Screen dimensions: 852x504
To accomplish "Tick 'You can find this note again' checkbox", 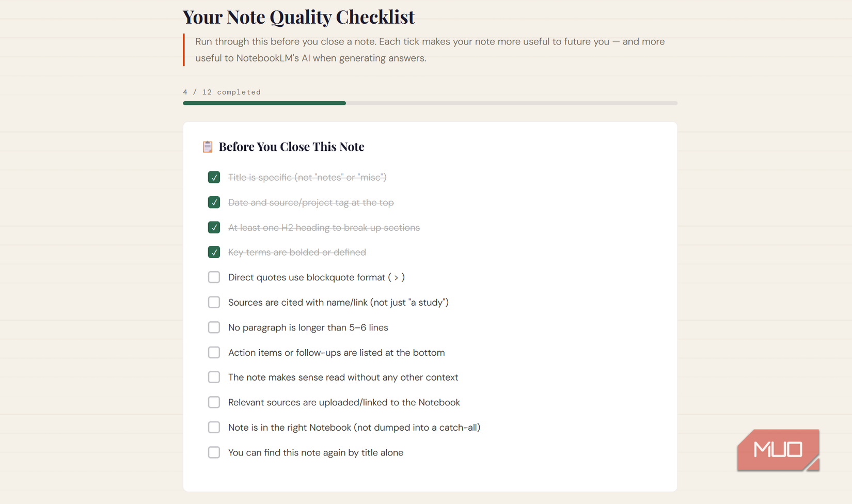I will pyautogui.click(x=214, y=453).
